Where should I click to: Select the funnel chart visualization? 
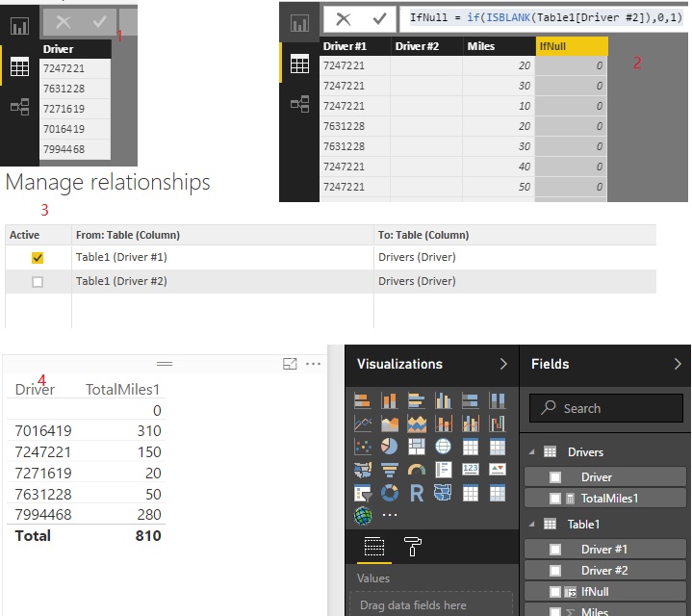click(x=390, y=470)
